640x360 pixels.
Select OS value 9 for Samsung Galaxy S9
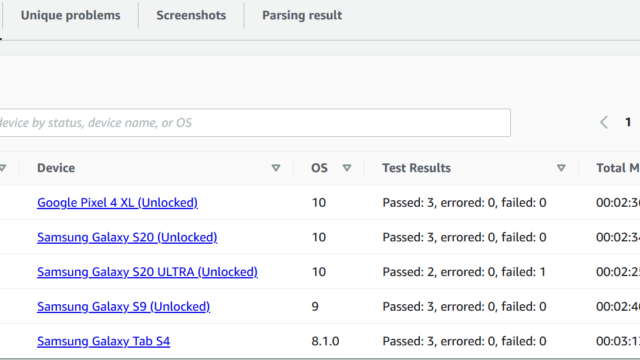pyautogui.click(x=315, y=307)
